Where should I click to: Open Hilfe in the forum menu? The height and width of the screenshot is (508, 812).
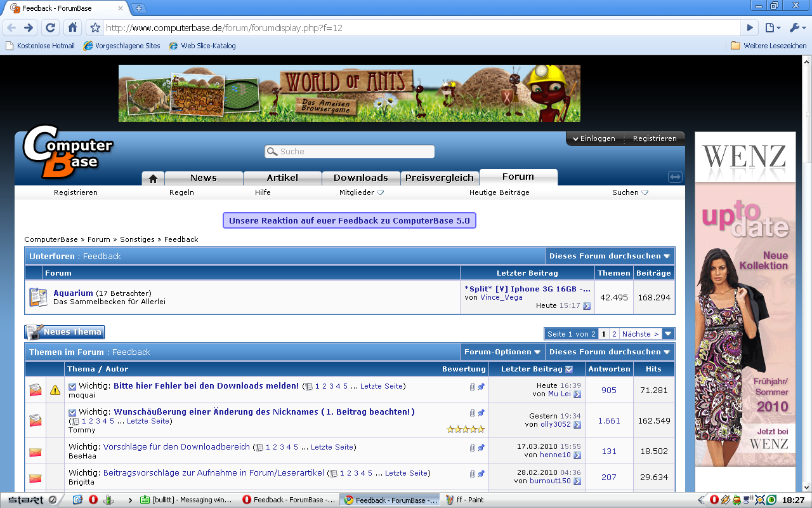coord(263,192)
